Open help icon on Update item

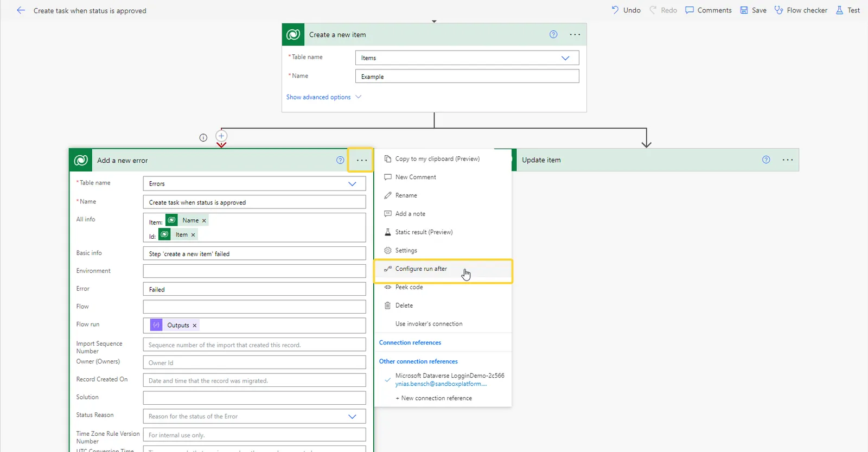pos(766,160)
